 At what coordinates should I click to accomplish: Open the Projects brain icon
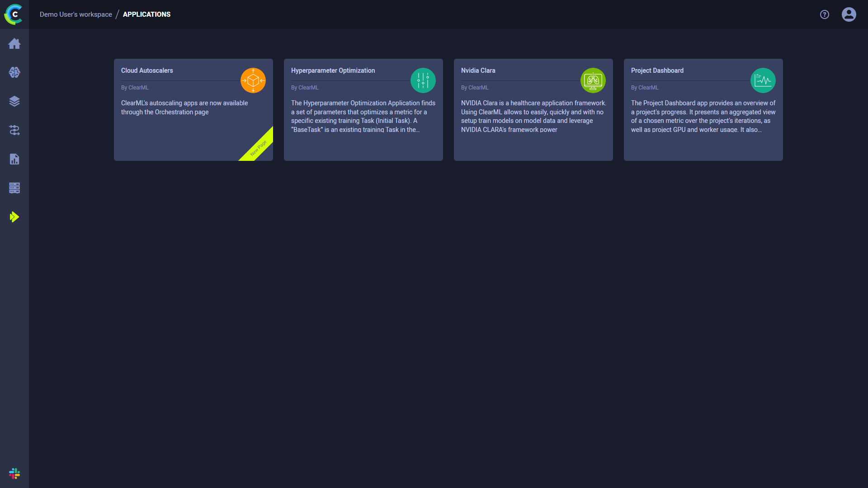point(14,72)
